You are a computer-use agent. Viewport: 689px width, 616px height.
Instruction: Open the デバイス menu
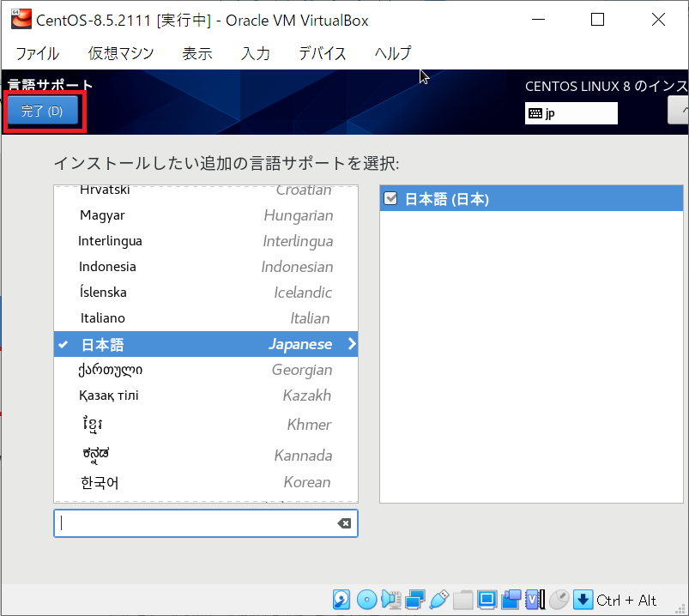coord(323,53)
